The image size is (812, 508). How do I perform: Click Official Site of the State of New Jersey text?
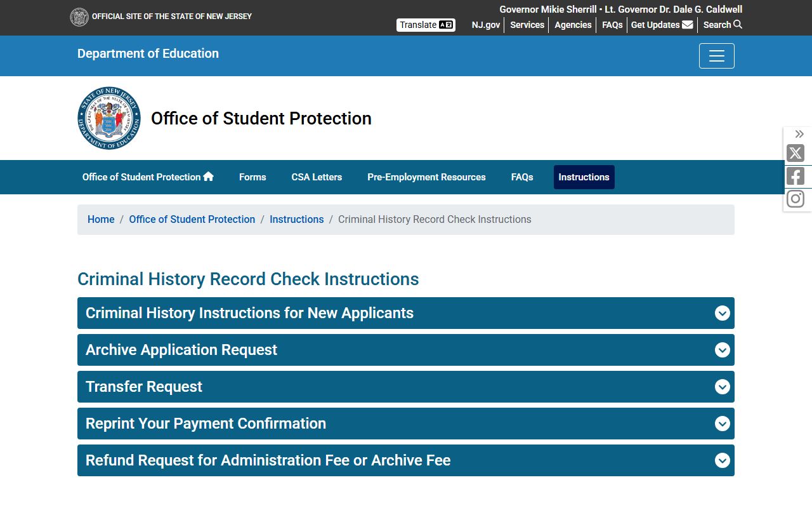172,17
